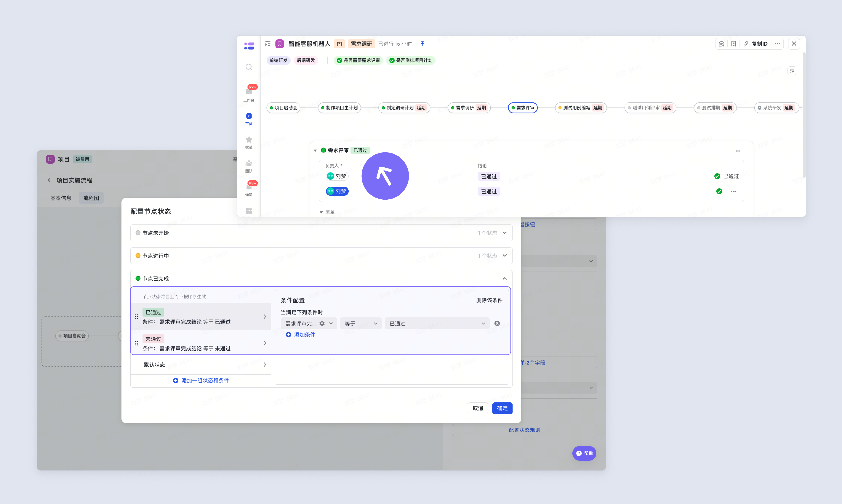The width and height of the screenshot is (842, 504).
Task: Click the gear icon in the condition field
Action: tap(322, 323)
